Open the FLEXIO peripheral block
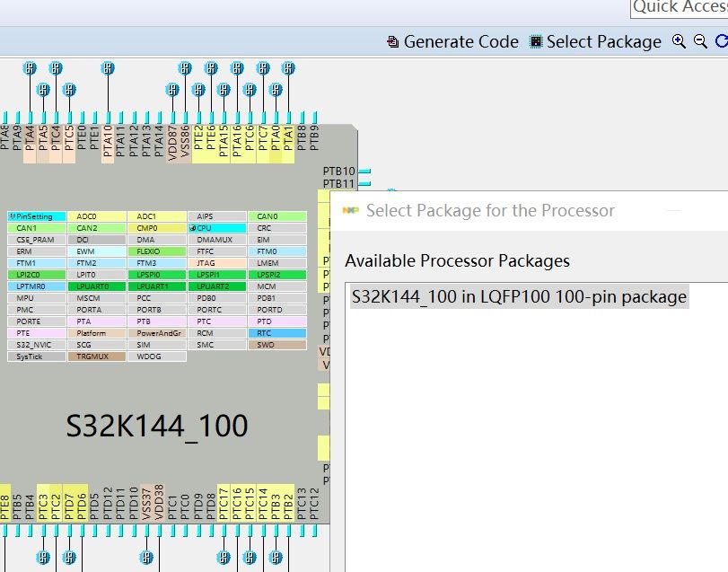Viewport: 728px width, 572px height. coord(157,251)
